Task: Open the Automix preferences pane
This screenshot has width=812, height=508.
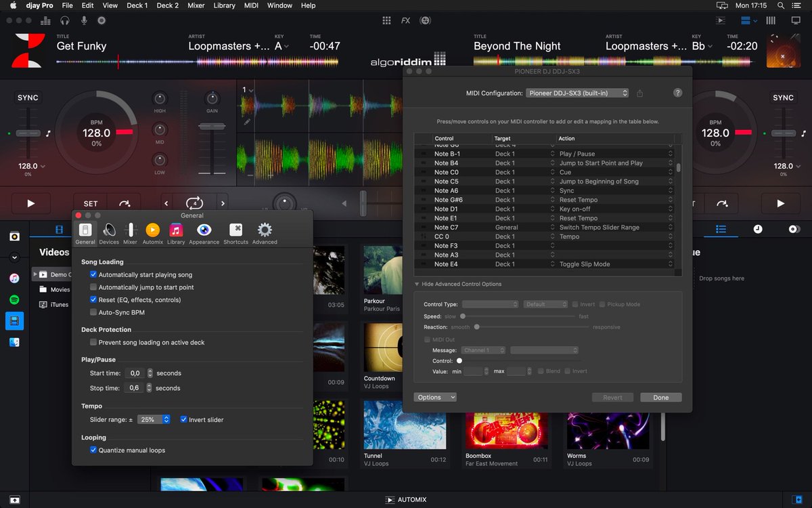Action: (152, 233)
